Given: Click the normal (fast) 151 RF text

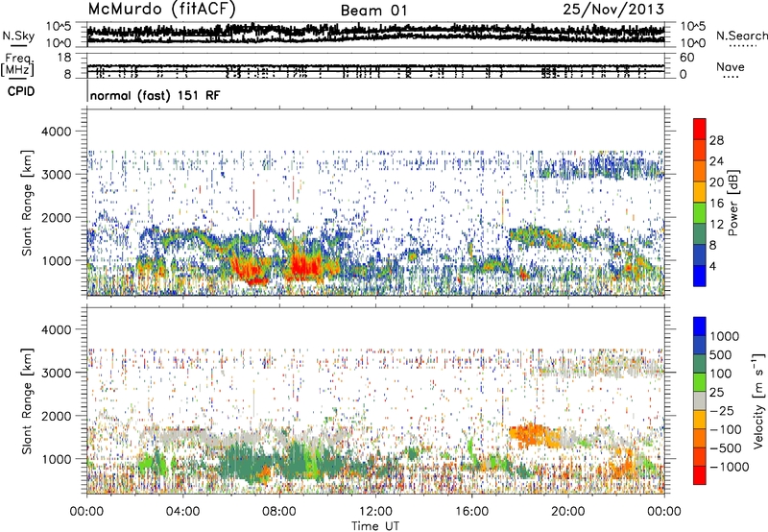Looking at the screenshot, I should [156, 95].
